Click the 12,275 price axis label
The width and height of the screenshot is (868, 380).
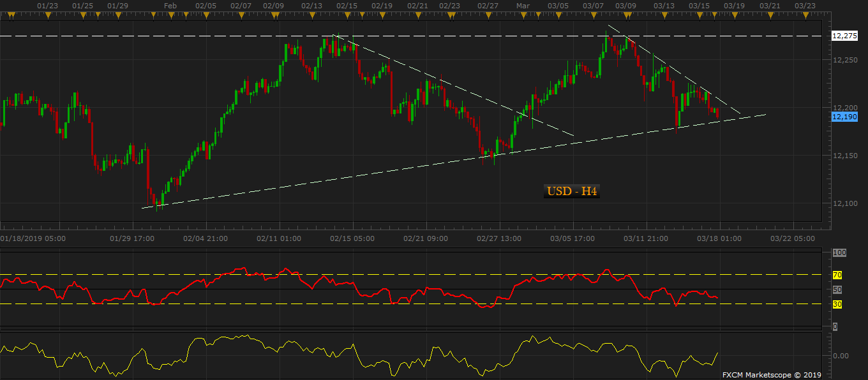pyautogui.click(x=844, y=36)
